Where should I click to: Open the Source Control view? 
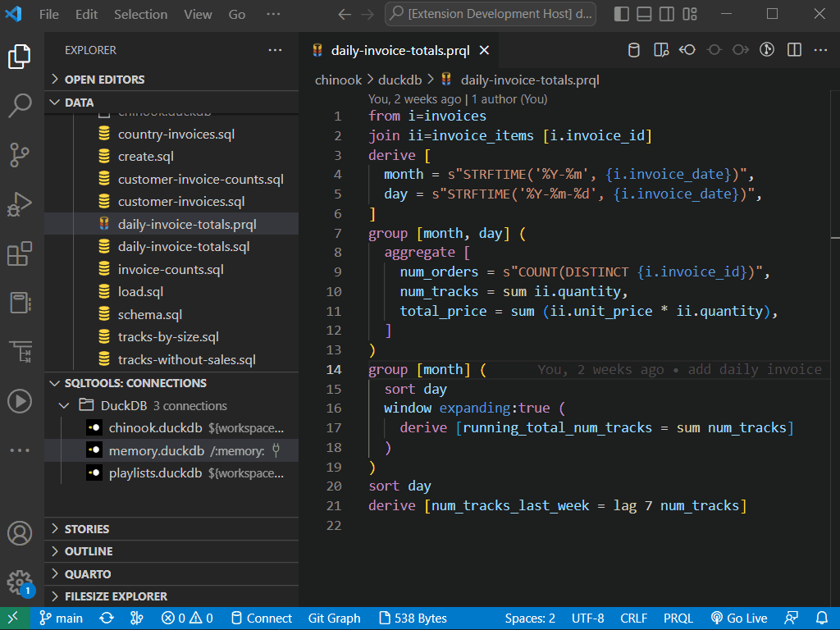20,155
